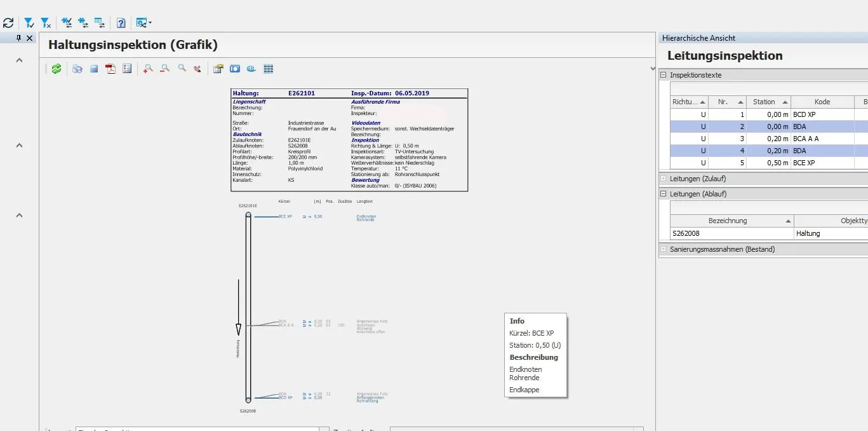The width and height of the screenshot is (868, 431).
Task: Select inspection row 3 with code BCA A A
Action: point(762,139)
